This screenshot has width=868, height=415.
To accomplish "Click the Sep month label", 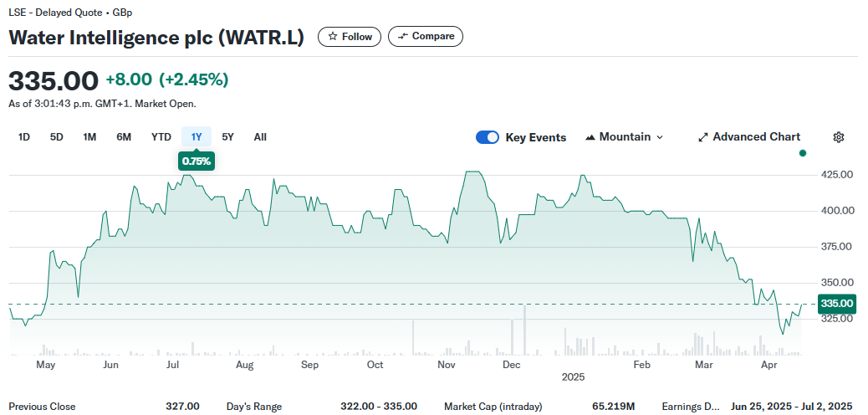I will pyautogui.click(x=310, y=365).
